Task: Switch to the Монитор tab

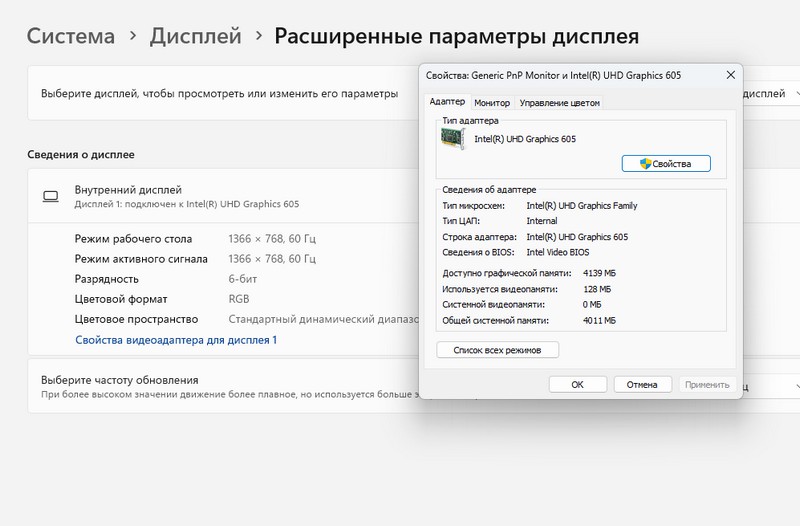Action: point(492,103)
